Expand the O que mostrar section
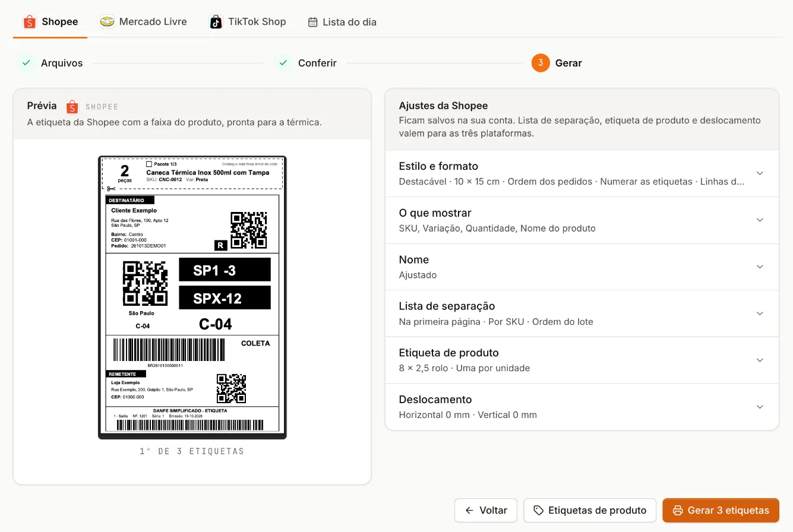This screenshot has height=532, width=793. pos(582,220)
